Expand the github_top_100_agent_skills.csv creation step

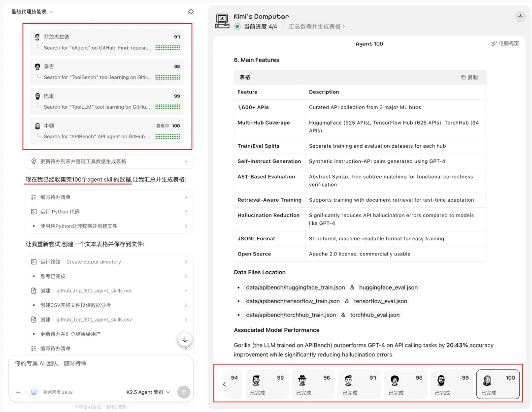[x=109, y=319]
